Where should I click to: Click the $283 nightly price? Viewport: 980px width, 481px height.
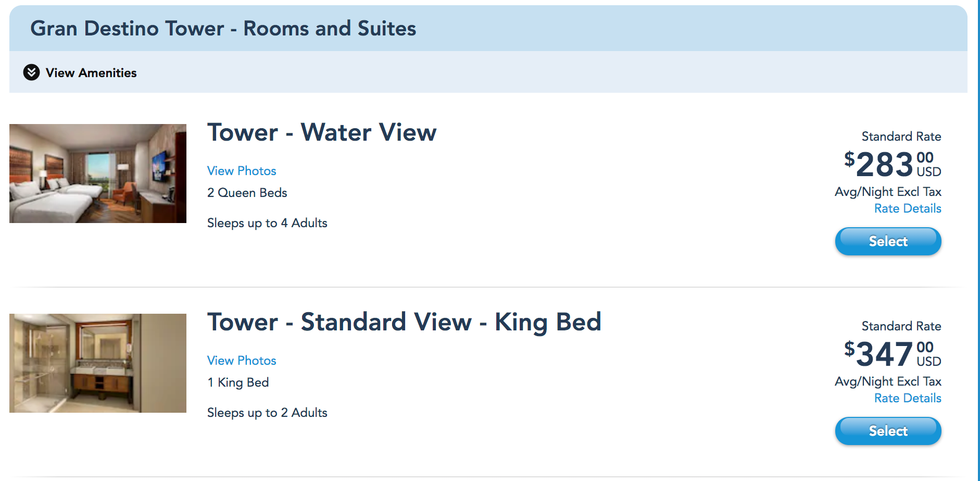884,165
